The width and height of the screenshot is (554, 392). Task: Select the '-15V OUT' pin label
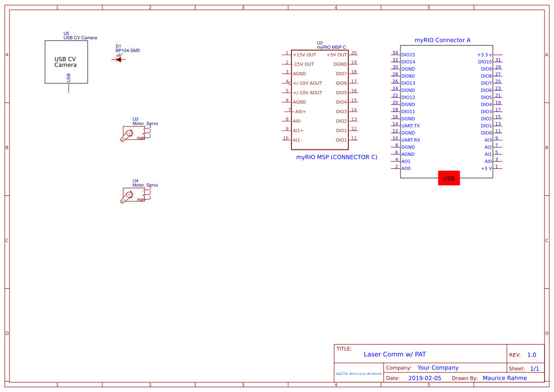(303, 64)
